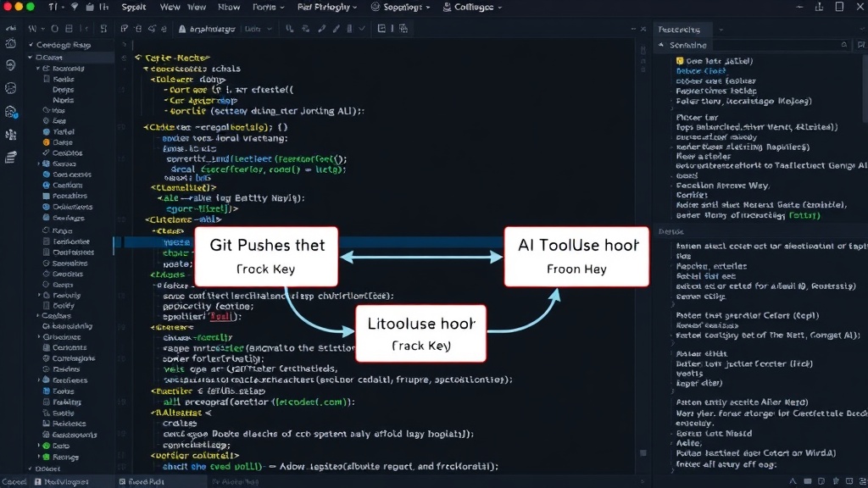Screen dimensions: 868x488
Task: Click the P-shaped icon in the toolbar
Action: click(x=124, y=29)
